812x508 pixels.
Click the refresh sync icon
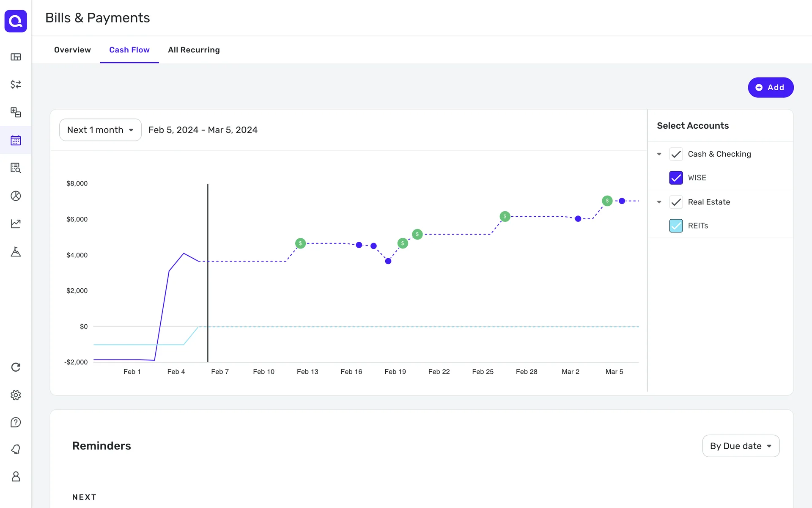coord(16,367)
